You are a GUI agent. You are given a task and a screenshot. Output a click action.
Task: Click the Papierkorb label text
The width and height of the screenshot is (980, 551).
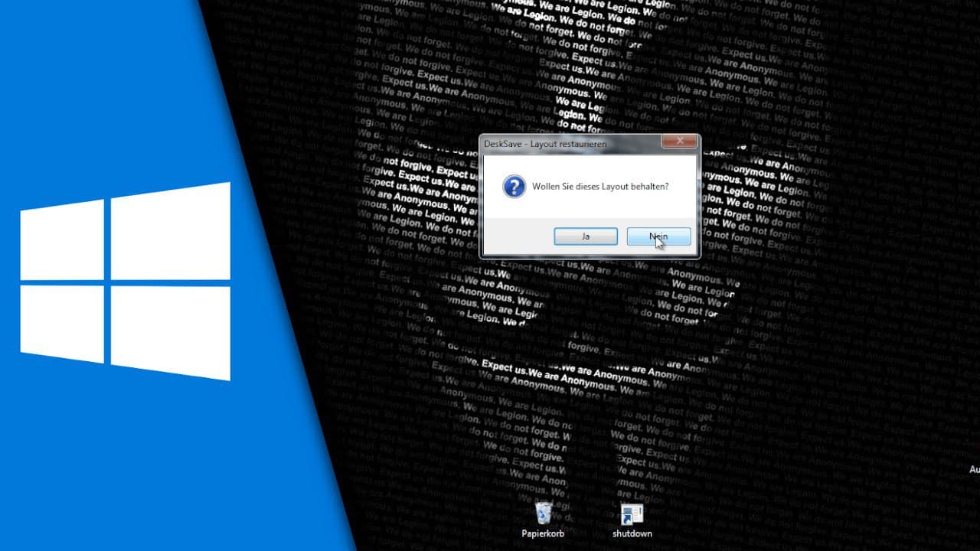pos(543,533)
